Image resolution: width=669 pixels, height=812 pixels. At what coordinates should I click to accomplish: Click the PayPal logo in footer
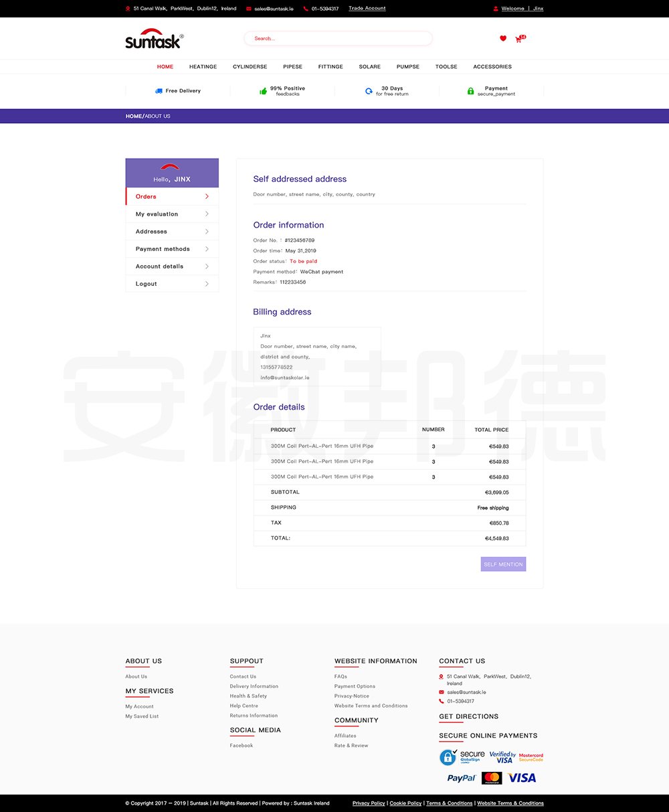[462, 778]
